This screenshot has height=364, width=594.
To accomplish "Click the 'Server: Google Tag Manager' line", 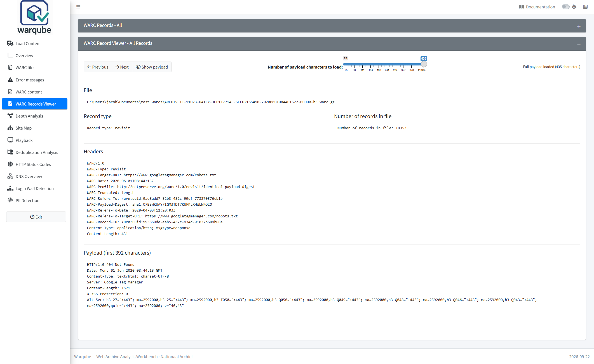I will pyautogui.click(x=115, y=282).
